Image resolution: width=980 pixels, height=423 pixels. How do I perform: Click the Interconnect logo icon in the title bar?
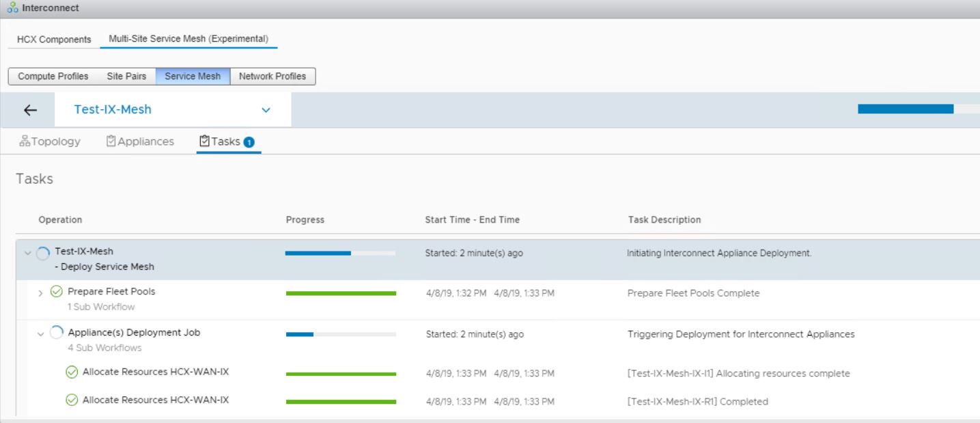pyautogui.click(x=12, y=8)
